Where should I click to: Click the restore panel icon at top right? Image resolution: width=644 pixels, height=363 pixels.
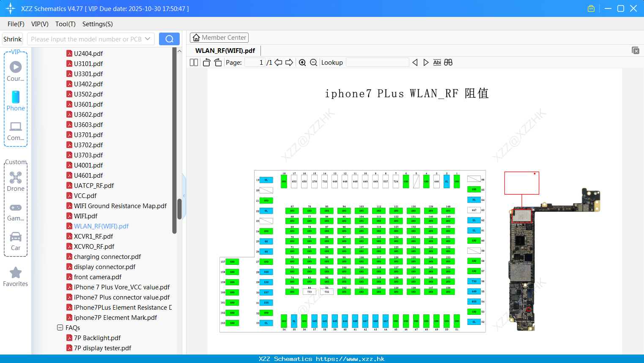(635, 50)
